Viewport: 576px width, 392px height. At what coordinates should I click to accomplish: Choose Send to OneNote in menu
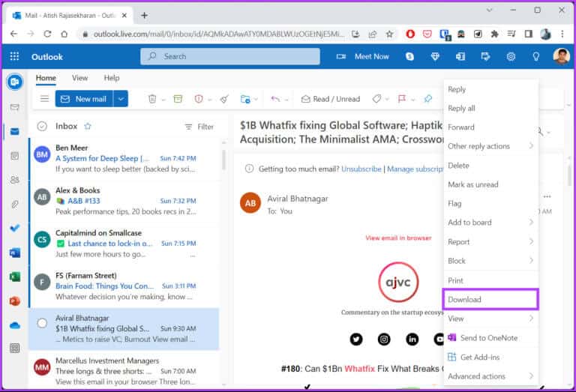click(x=490, y=338)
